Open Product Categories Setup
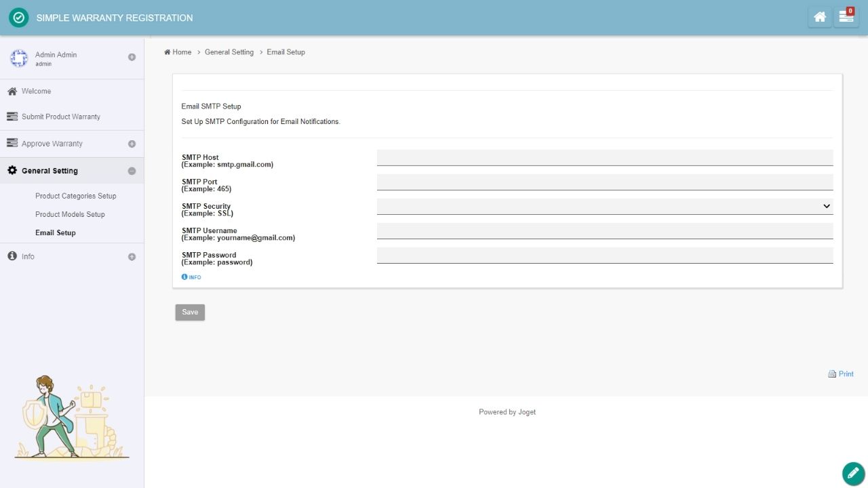Image resolution: width=868 pixels, height=488 pixels. pos(76,196)
